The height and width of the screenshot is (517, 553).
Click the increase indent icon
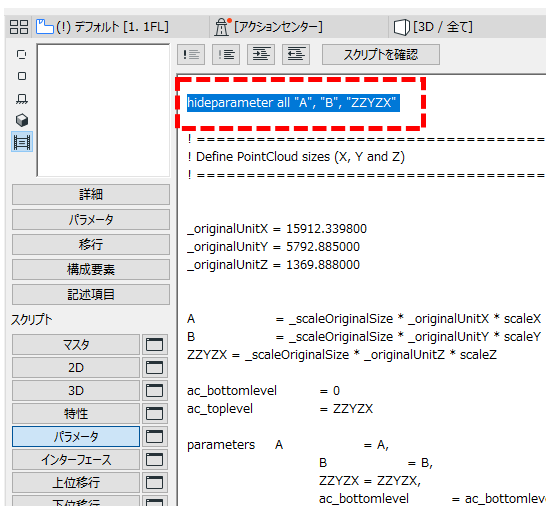coord(261,55)
